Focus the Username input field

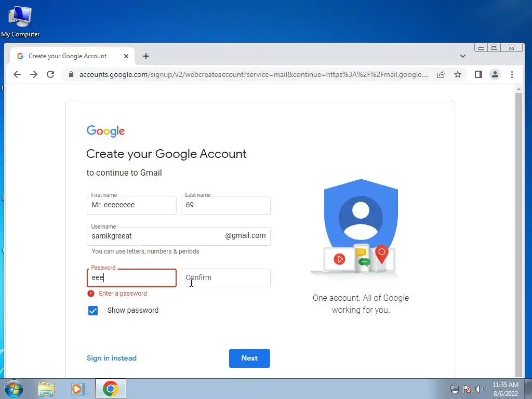tap(179, 236)
